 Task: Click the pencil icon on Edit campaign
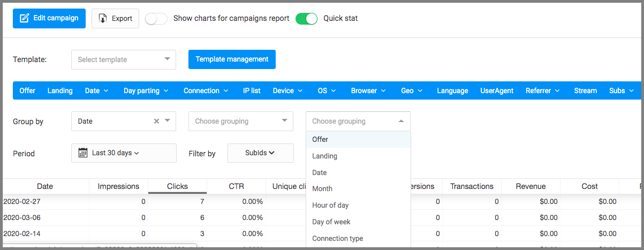(x=24, y=18)
